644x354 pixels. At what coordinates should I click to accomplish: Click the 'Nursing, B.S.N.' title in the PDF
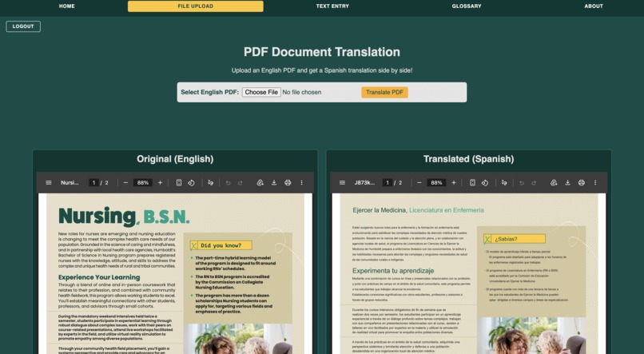[124, 217]
